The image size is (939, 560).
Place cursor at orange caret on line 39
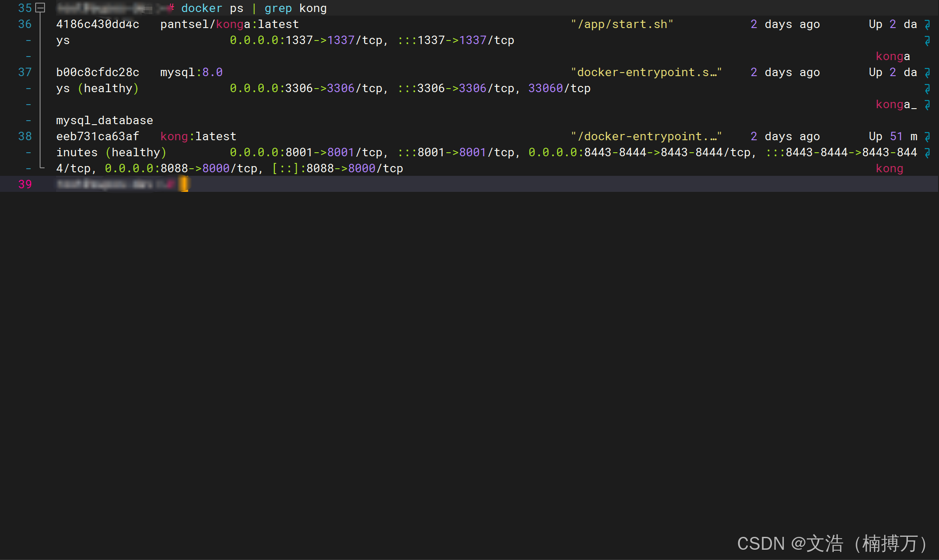click(184, 184)
